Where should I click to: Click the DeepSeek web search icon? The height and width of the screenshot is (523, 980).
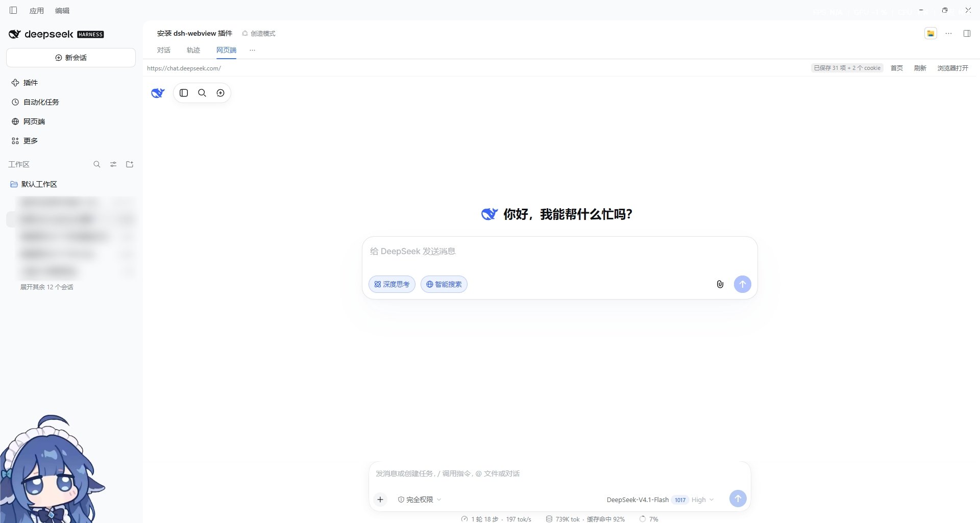[x=202, y=93]
